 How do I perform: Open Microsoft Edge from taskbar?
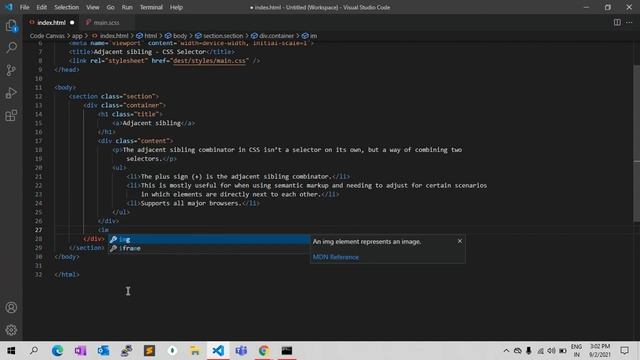click(x=57, y=350)
